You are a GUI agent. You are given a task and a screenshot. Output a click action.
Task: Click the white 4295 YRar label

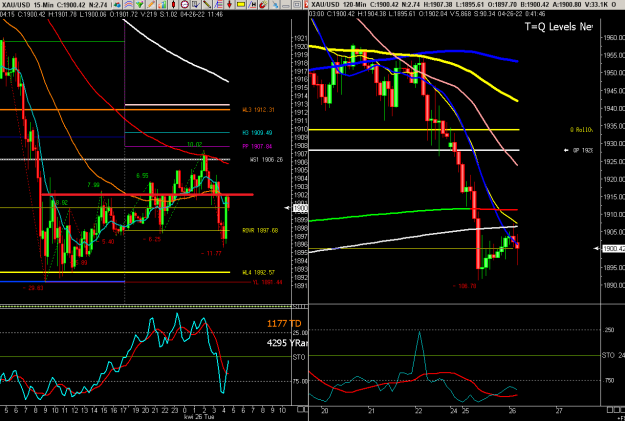[x=287, y=343]
